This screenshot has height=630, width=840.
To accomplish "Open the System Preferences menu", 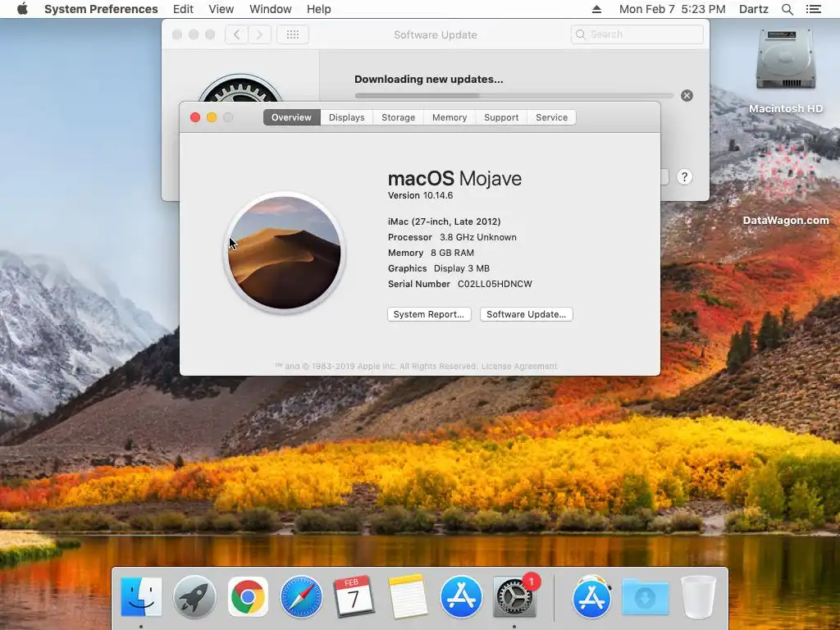I will 101,9.
